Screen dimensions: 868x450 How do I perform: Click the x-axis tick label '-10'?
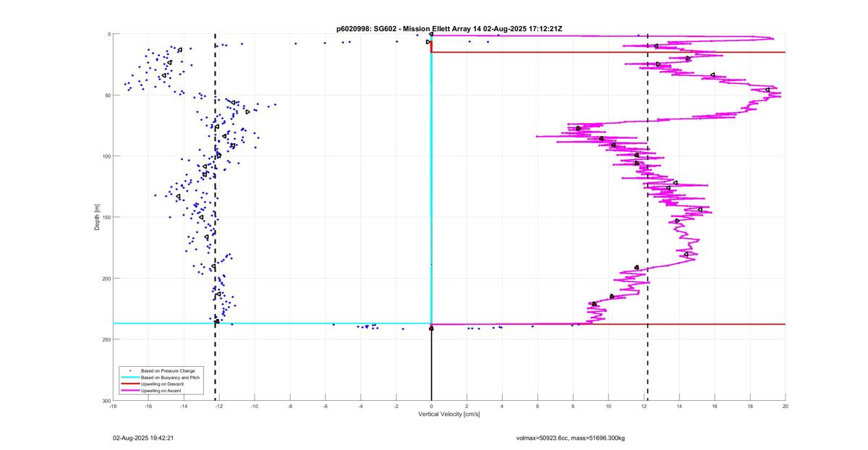point(255,407)
